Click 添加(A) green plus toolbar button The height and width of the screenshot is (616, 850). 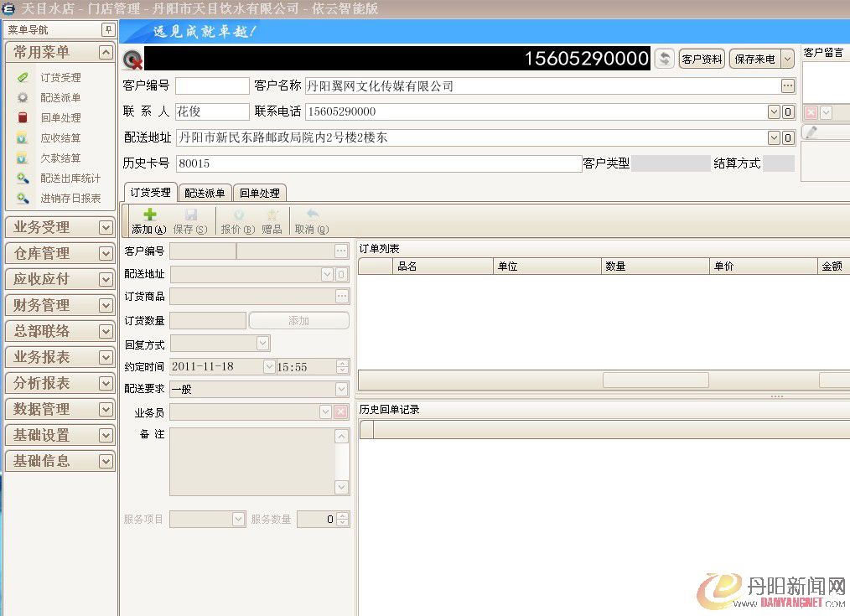pos(149,221)
